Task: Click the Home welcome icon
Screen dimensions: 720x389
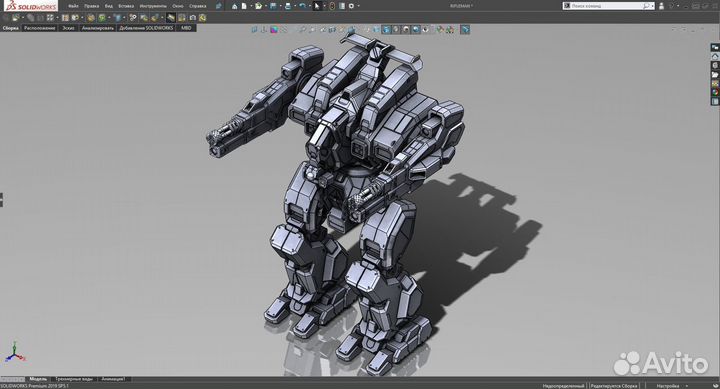Action: coord(235,6)
